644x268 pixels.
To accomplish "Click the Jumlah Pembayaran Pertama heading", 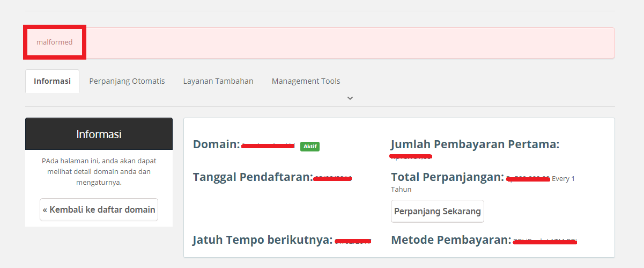I will click(475, 144).
